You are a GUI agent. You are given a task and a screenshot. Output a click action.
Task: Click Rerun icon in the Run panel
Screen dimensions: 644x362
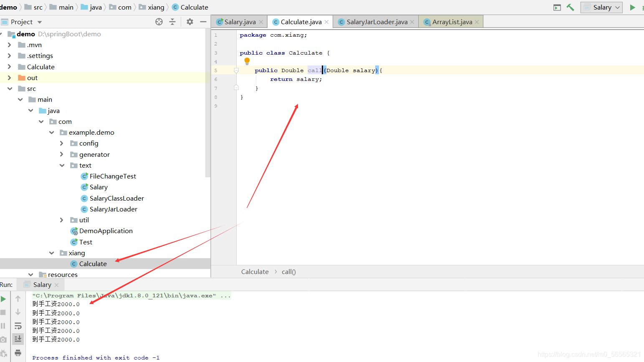point(4,299)
